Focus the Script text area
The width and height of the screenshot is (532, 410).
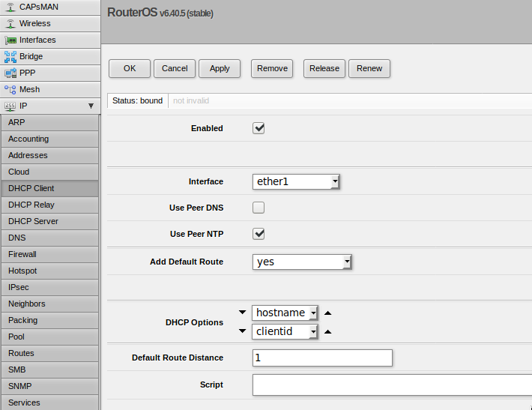point(392,385)
